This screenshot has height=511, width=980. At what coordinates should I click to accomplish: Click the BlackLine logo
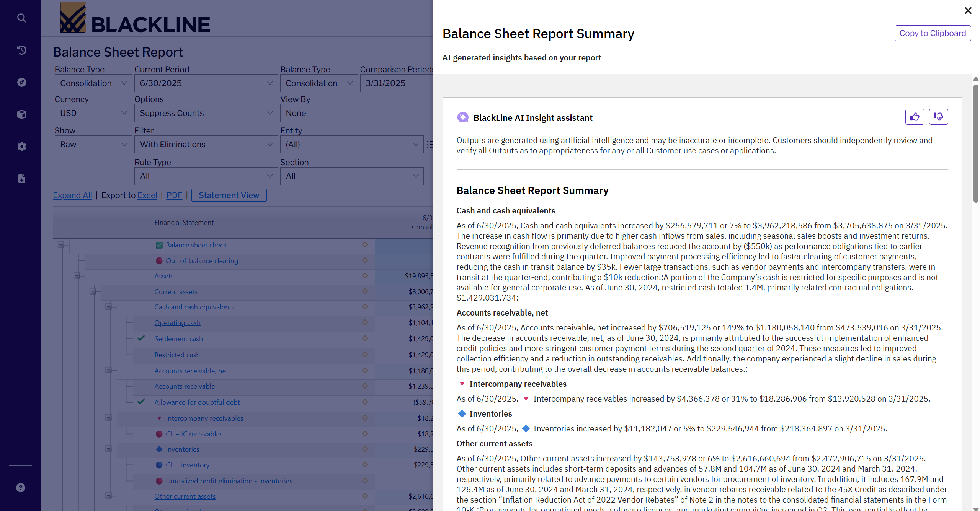(x=135, y=18)
